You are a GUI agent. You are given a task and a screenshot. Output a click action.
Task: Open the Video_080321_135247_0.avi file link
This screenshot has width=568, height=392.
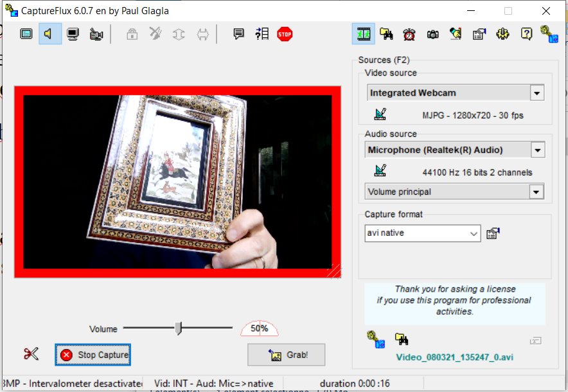tap(454, 357)
